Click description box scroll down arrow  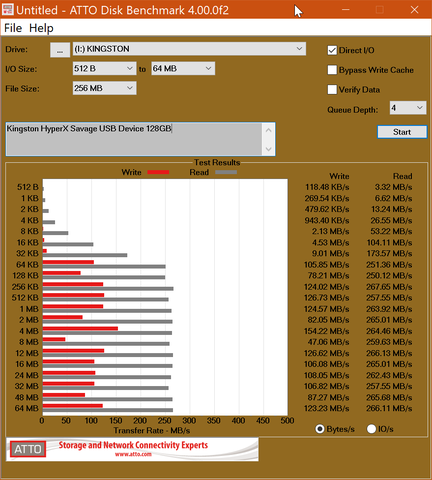click(x=269, y=149)
